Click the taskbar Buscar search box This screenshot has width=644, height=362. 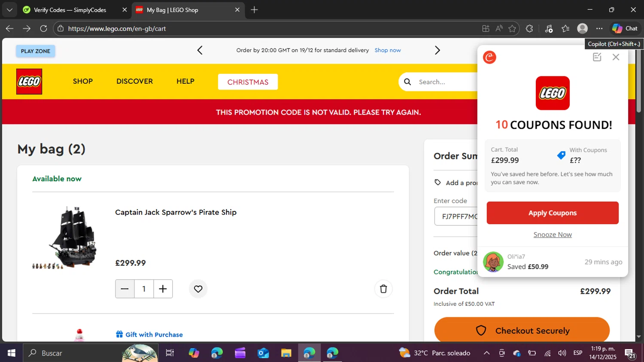[x=90, y=353]
